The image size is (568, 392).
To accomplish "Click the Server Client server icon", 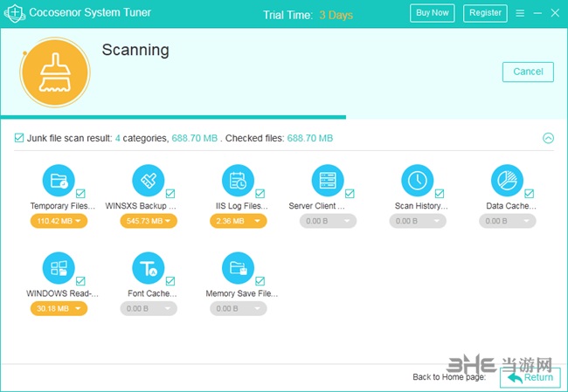I will [x=328, y=180].
